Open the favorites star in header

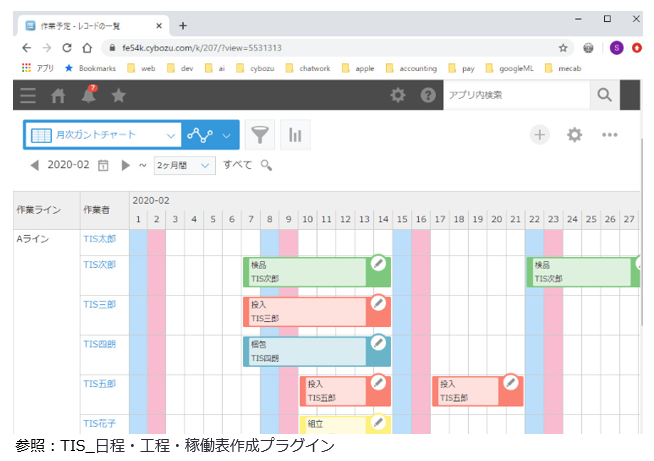(119, 96)
